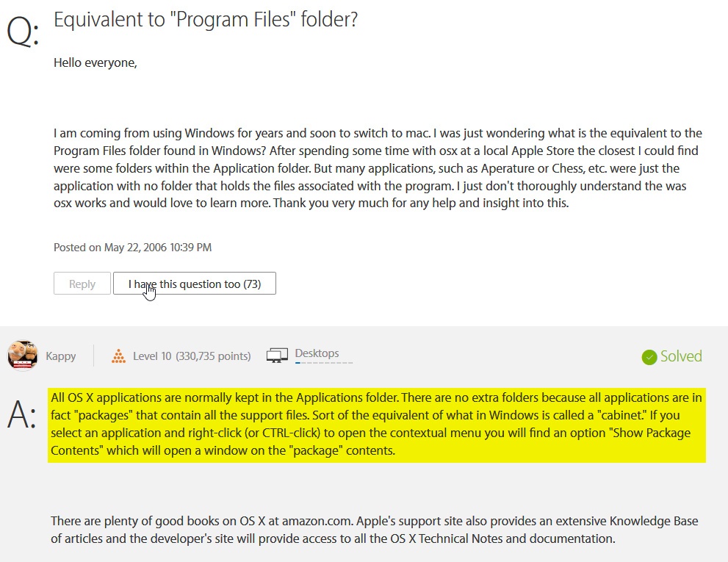
Task: Click the yellow highlighted answer paragraph
Action: 376,425
